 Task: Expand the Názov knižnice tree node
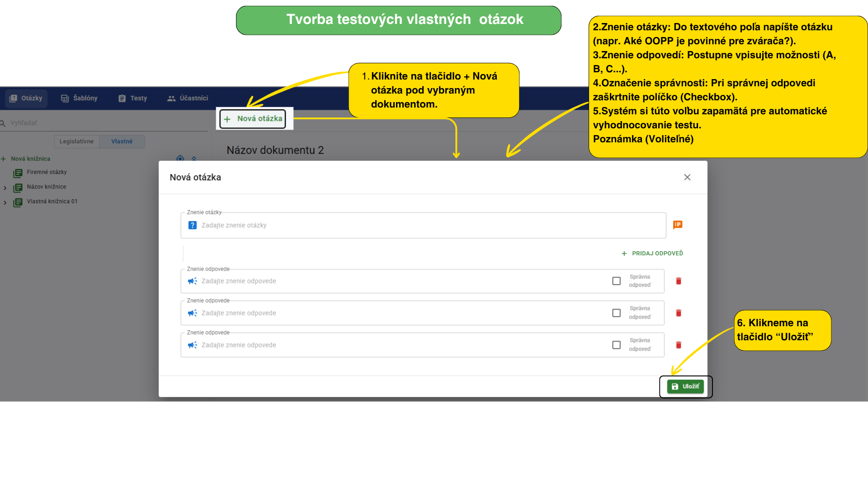pyautogui.click(x=5, y=188)
